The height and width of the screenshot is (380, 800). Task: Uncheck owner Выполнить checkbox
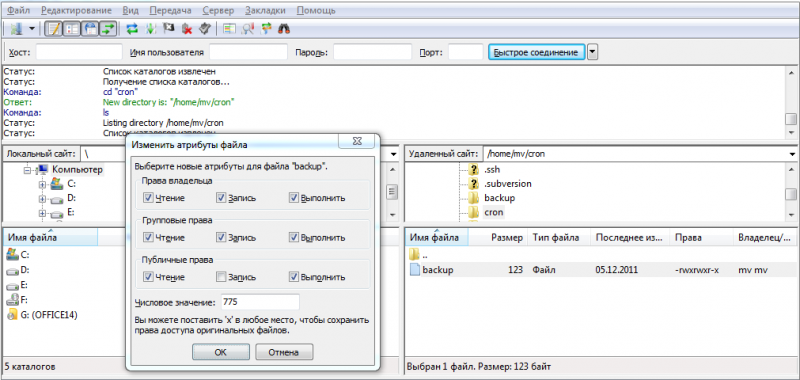(293, 198)
